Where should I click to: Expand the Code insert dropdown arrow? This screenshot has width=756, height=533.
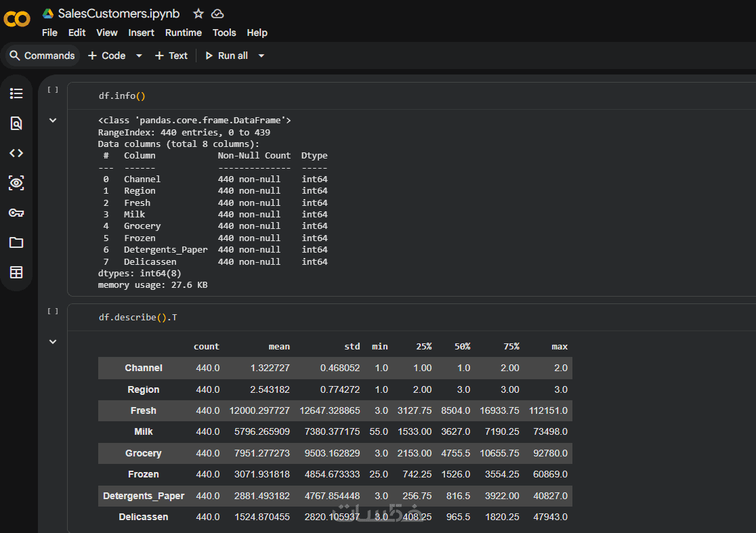139,56
